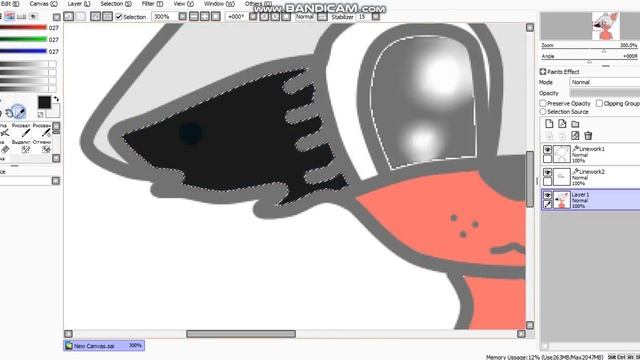The width and height of the screenshot is (640, 360).
Task: Open the Window menu
Action: [219, 4]
